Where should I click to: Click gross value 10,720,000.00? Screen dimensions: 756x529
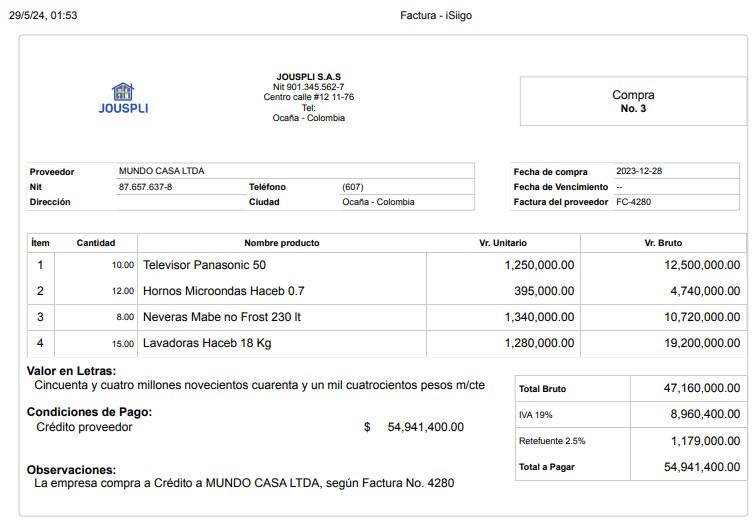pos(702,317)
